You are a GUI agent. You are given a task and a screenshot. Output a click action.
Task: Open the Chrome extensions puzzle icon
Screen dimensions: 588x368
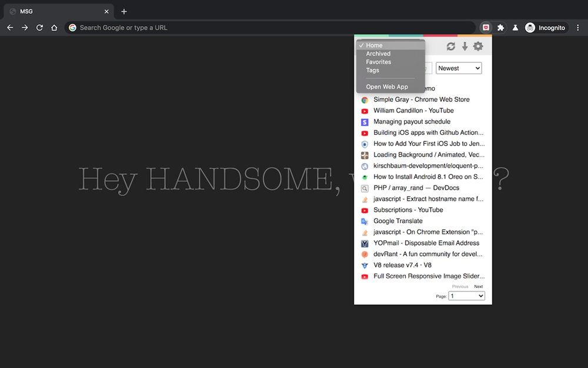[x=501, y=27]
